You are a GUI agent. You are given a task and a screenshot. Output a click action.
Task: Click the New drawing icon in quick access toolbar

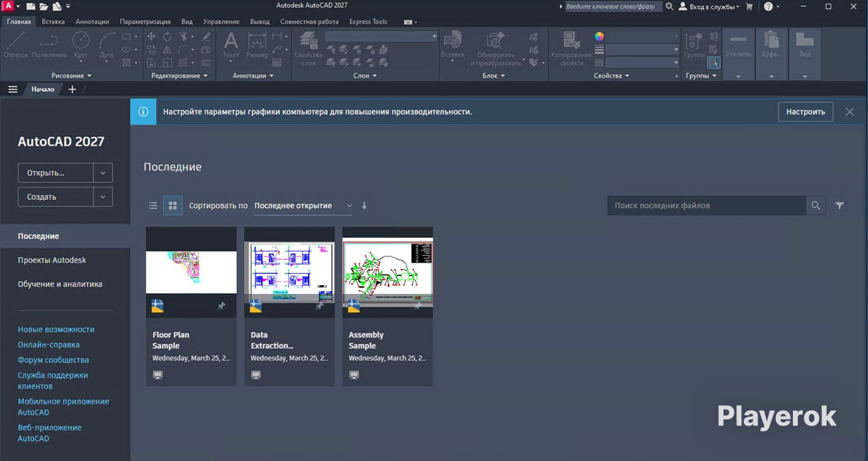click(x=31, y=6)
